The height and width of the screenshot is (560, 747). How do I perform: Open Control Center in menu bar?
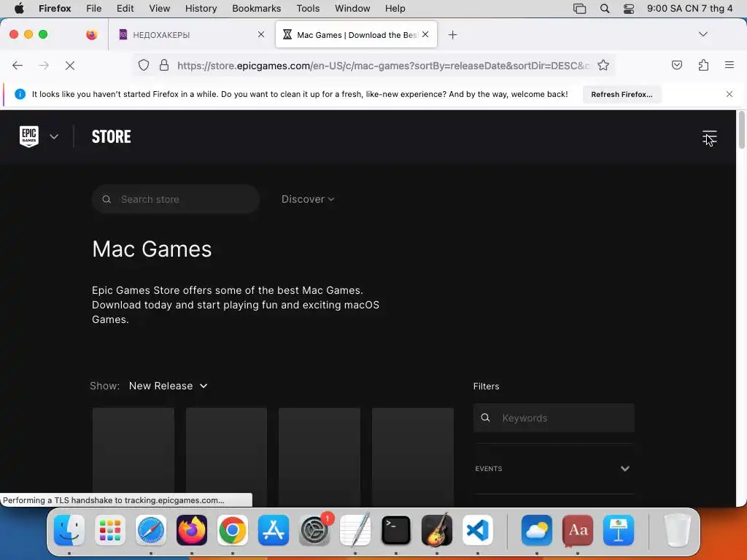coord(629,9)
